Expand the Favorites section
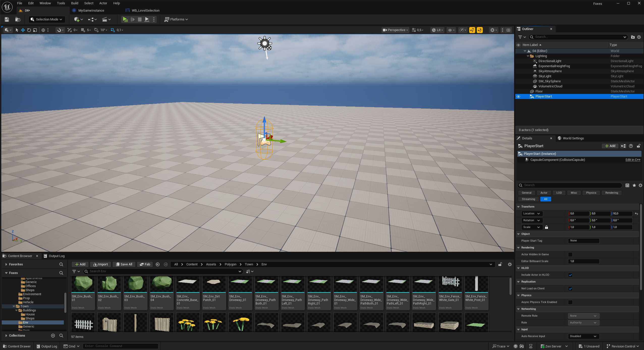Screen dimensions: 644x350 point(6,264)
